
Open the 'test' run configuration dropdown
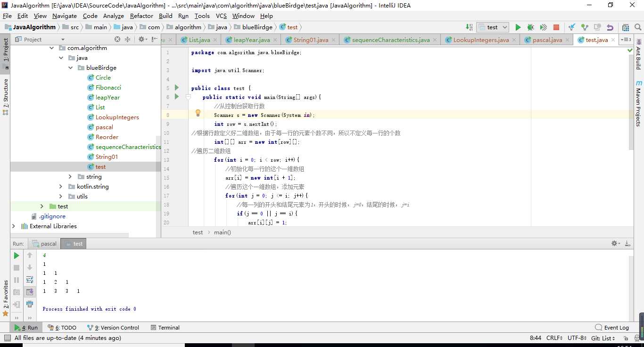[x=492, y=27]
